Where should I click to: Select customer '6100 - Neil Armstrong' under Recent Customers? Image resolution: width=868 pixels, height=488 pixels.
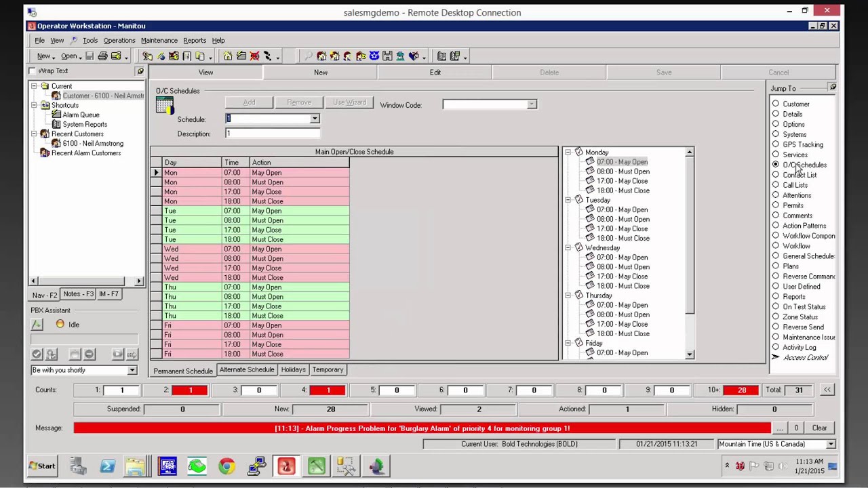[x=93, y=144]
